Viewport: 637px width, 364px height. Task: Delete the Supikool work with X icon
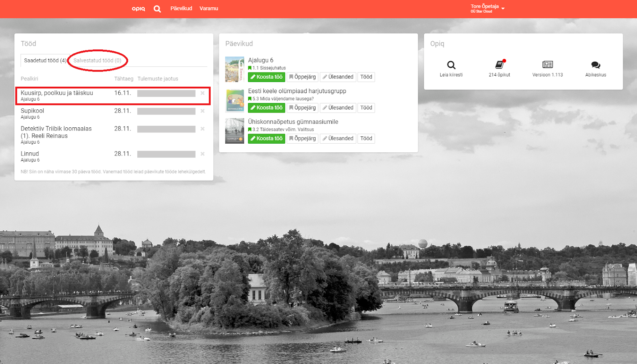(203, 111)
